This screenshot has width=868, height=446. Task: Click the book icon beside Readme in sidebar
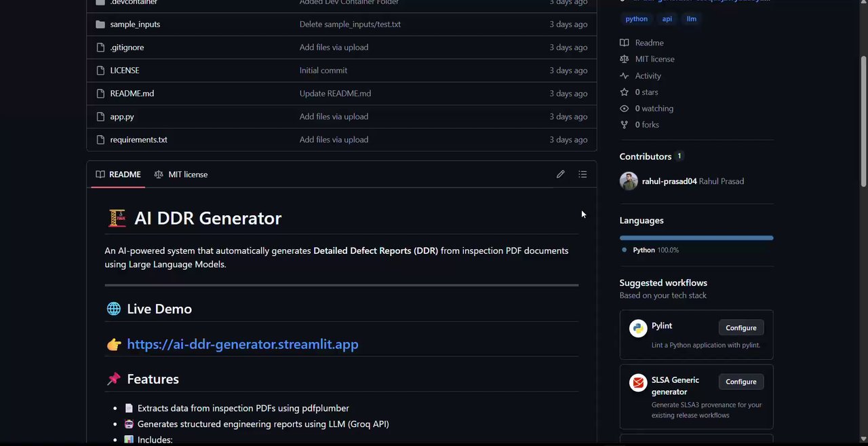point(625,43)
